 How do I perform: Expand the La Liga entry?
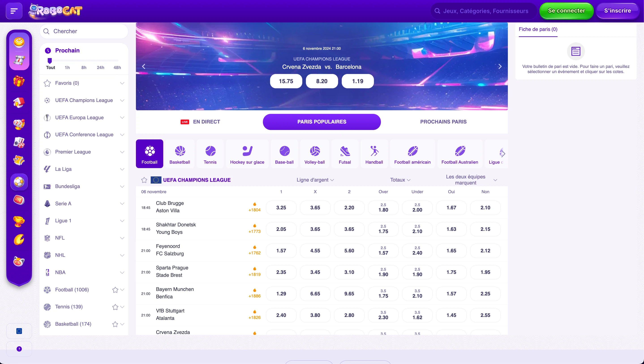84,169
